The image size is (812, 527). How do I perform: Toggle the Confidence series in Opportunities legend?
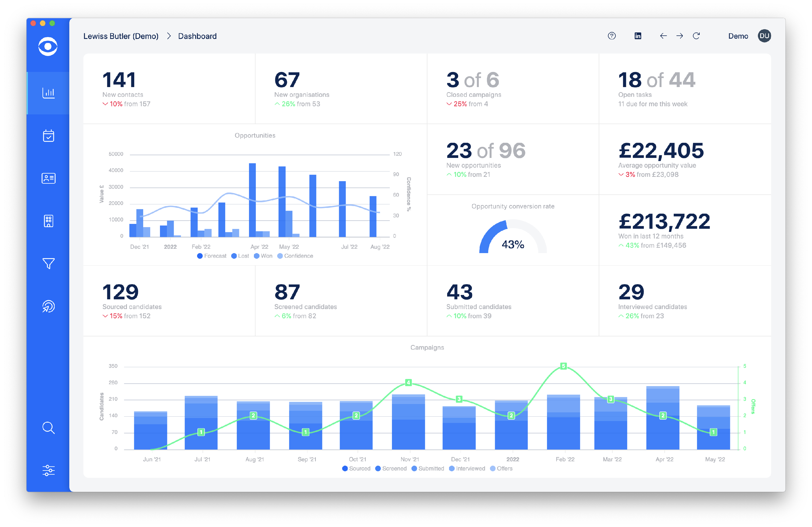296,256
